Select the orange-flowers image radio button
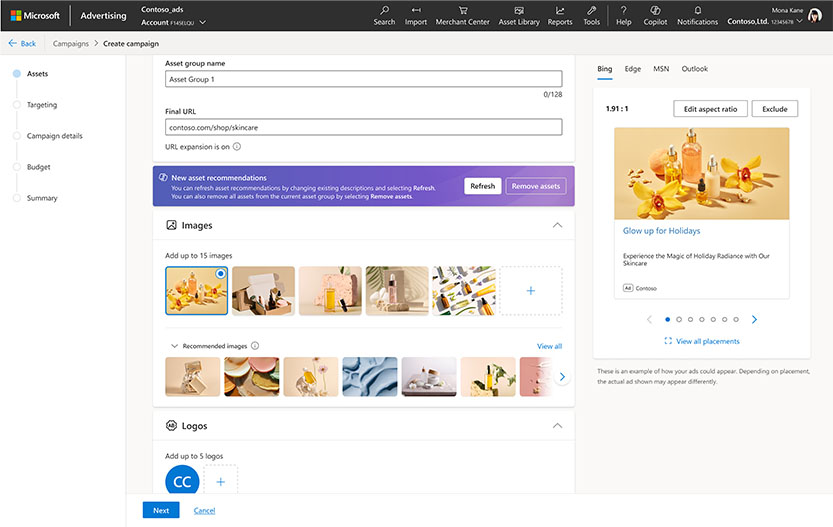833x527 pixels. point(220,274)
